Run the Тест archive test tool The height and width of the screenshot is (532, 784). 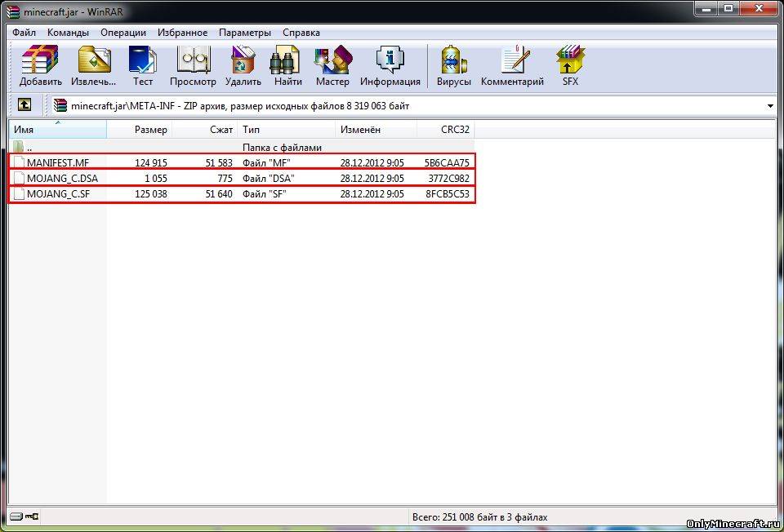143,65
